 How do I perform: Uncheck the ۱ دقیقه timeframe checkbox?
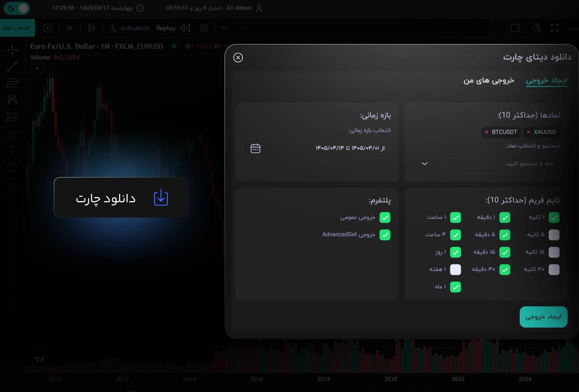point(505,217)
